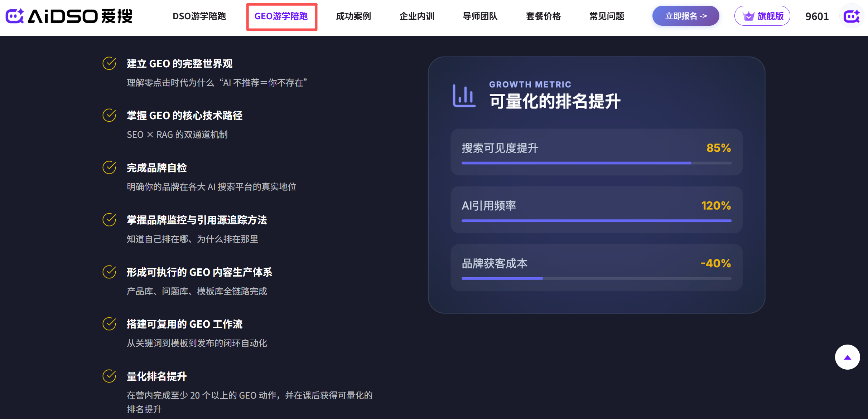Screen dimensions: 868x419
Task: Click the scroll-to-top arrow button
Action: click(847, 357)
